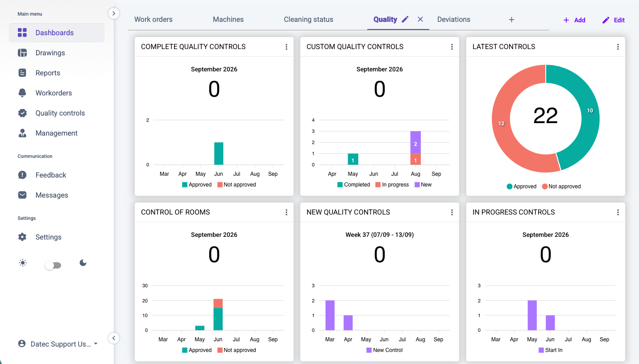This screenshot has width=639, height=364.
Task: Click red Not approved segment in Control of Rooms
Action: [x=218, y=303]
